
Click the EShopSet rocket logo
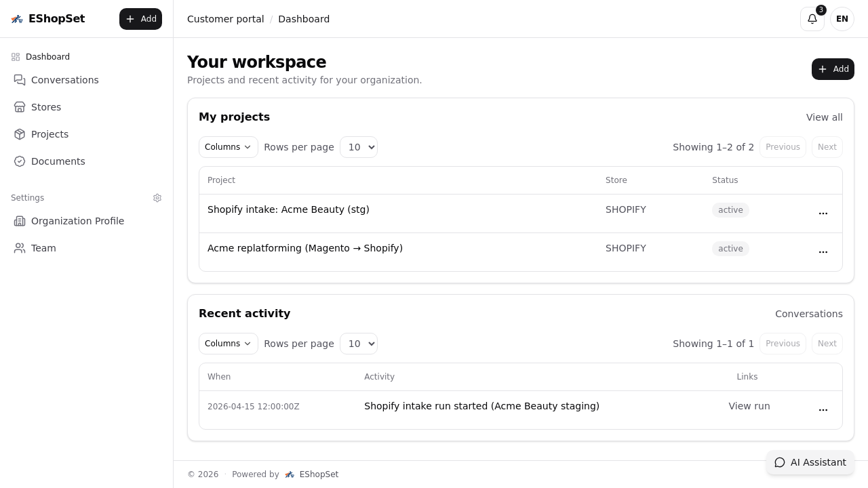pyautogui.click(x=17, y=19)
